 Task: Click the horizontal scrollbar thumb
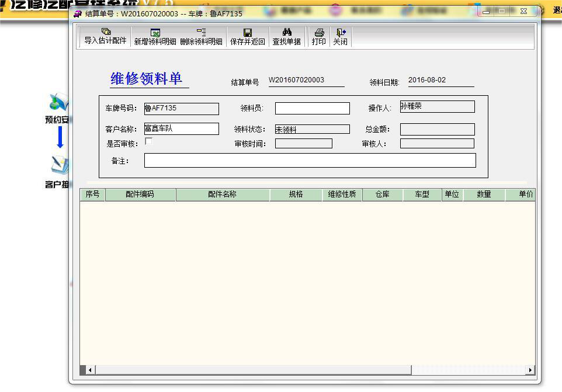click(254, 370)
